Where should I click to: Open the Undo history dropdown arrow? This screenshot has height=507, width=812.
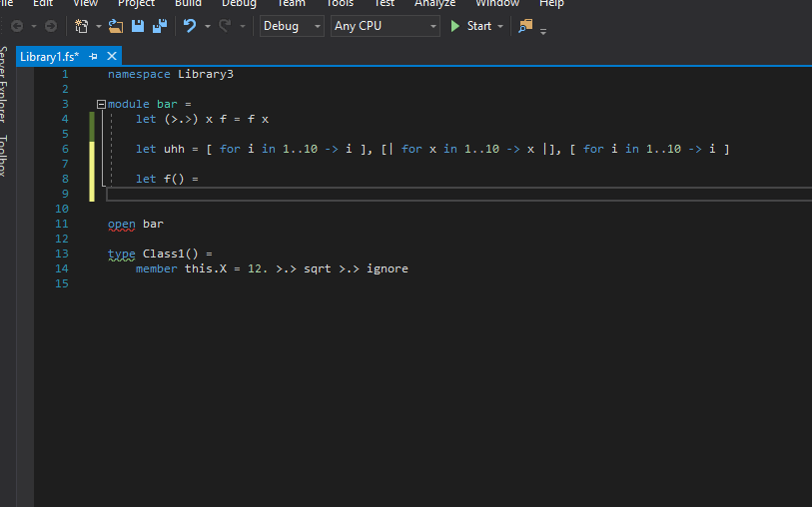(x=207, y=26)
